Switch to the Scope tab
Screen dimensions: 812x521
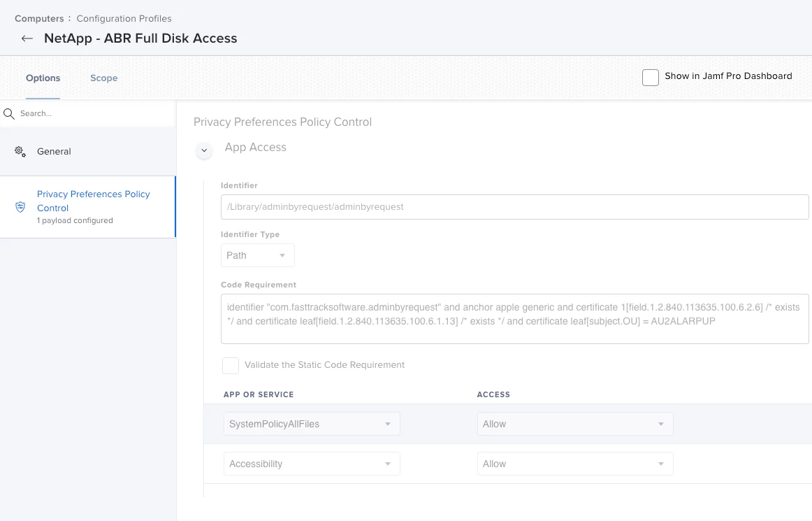tap(103, 78)
